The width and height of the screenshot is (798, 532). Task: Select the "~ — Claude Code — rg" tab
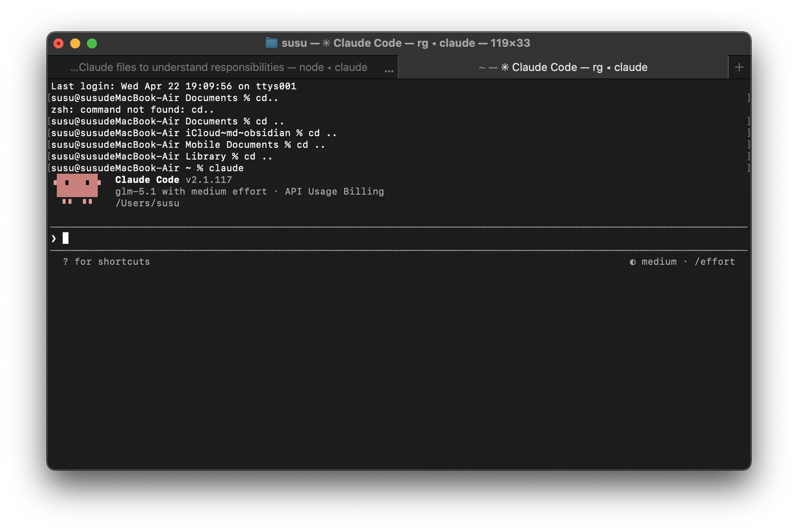(x=563, y=67)
